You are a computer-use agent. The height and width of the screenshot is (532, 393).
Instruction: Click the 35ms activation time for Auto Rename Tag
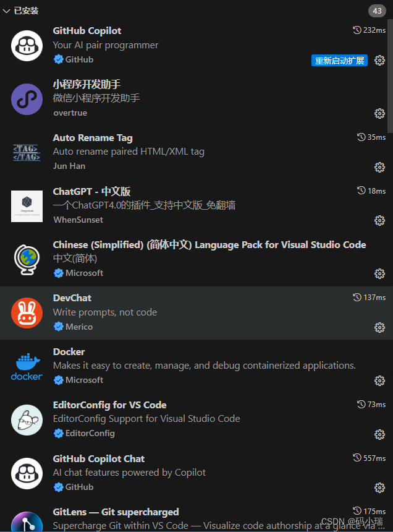371,137
